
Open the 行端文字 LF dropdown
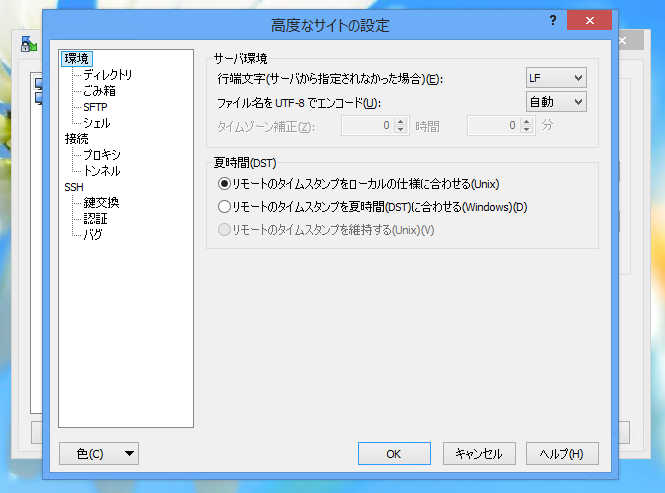point(556,78)
